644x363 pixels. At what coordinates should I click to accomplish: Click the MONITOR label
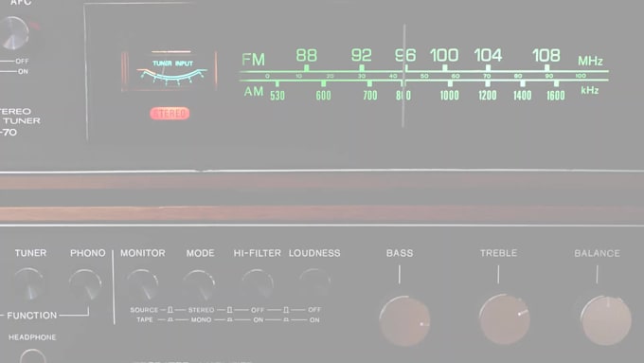[142, 253]
